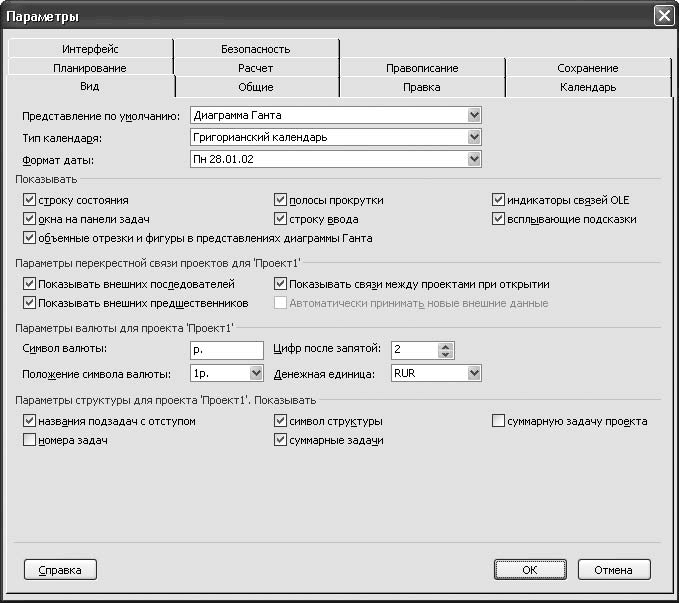Toggle the полосы прокрутки checkbox

pos(281,201)
